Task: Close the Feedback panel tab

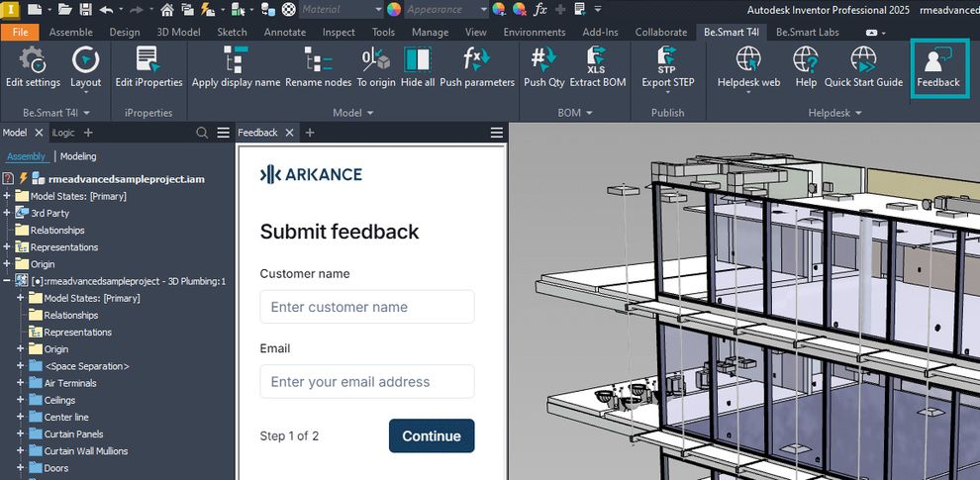Action: 289,133
